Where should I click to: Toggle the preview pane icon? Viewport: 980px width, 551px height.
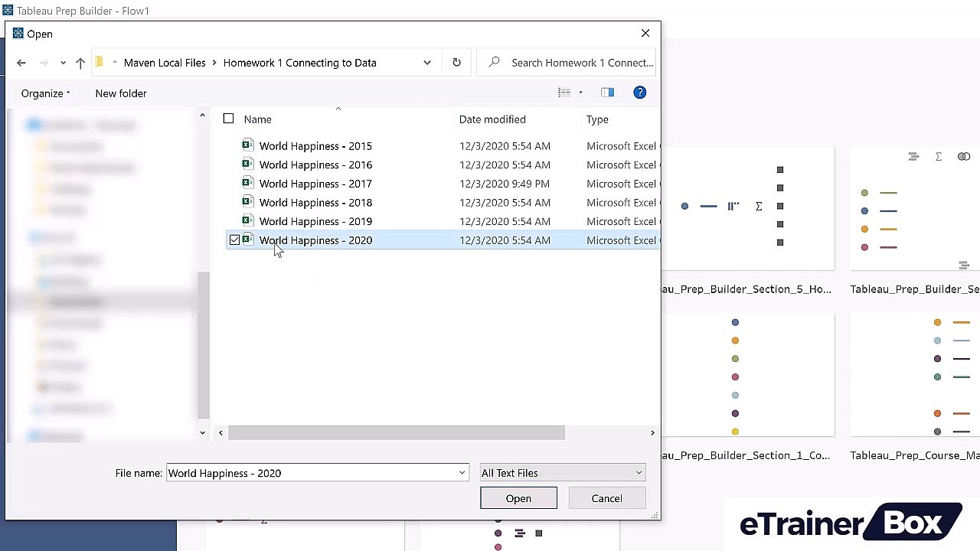click(x=607, y=93)
